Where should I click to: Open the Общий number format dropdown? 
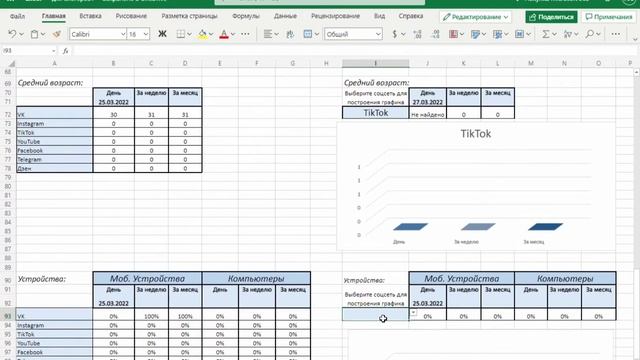(x=378, y=34)
